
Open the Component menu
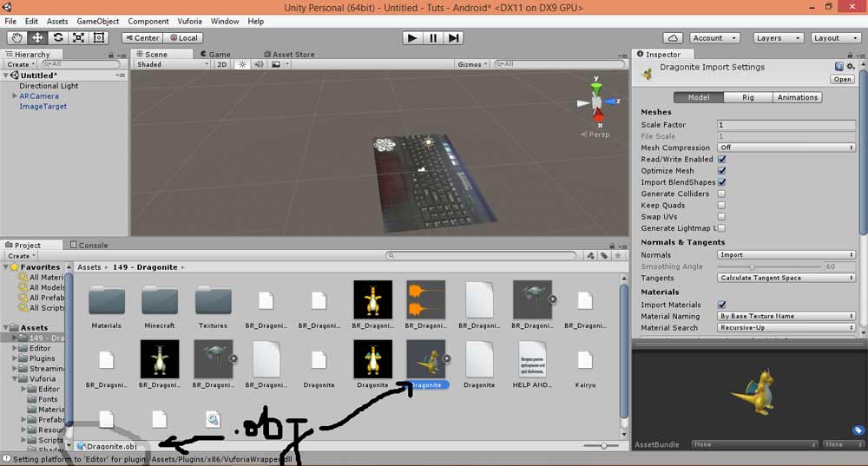[x=148, y=21]
